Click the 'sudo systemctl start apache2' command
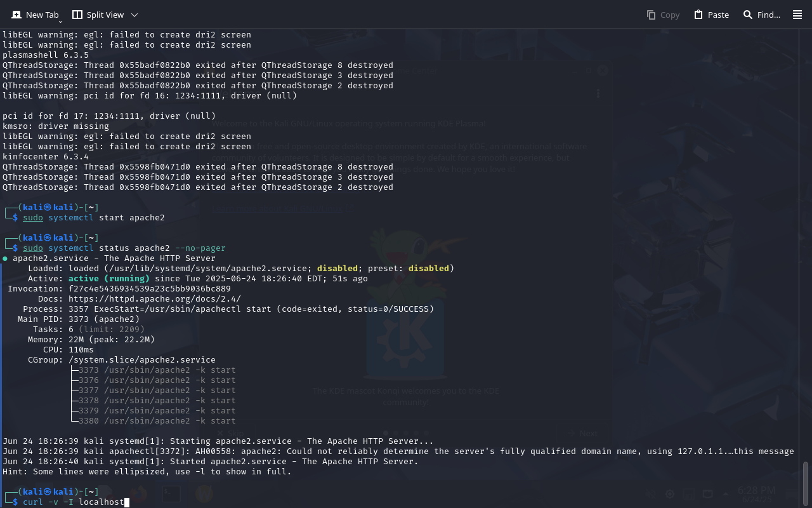This screenshot has width=812, height=508. pos(94,218)
